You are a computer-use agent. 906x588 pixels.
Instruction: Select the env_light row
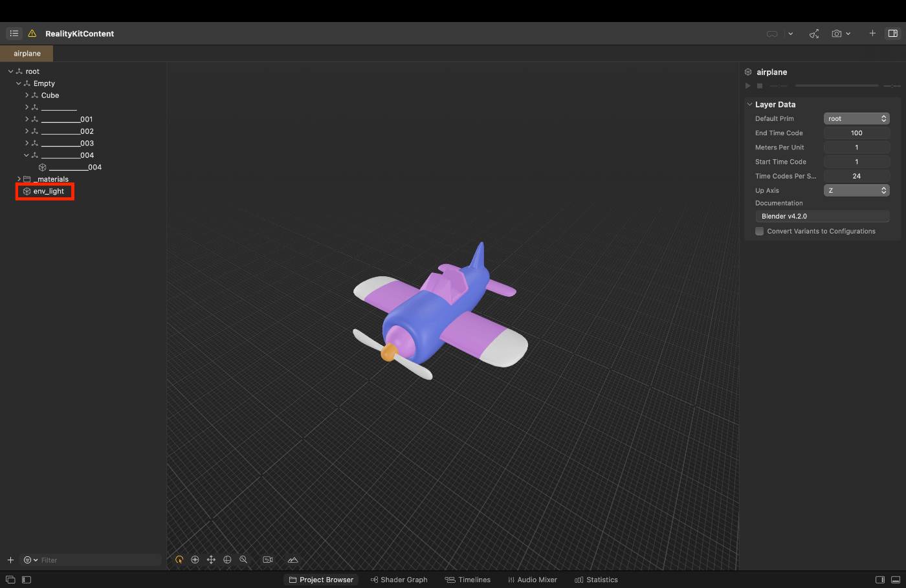point(83,191)
